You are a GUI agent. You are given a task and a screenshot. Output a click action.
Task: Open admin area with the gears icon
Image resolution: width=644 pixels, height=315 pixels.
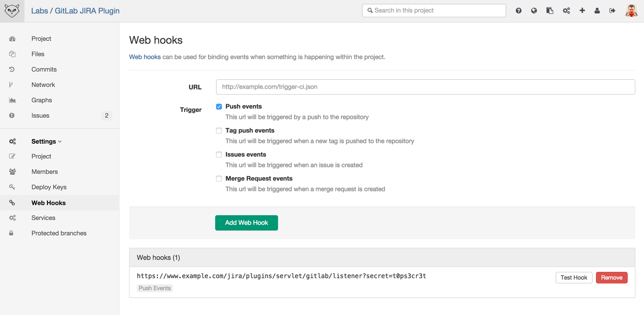point(566,10)
